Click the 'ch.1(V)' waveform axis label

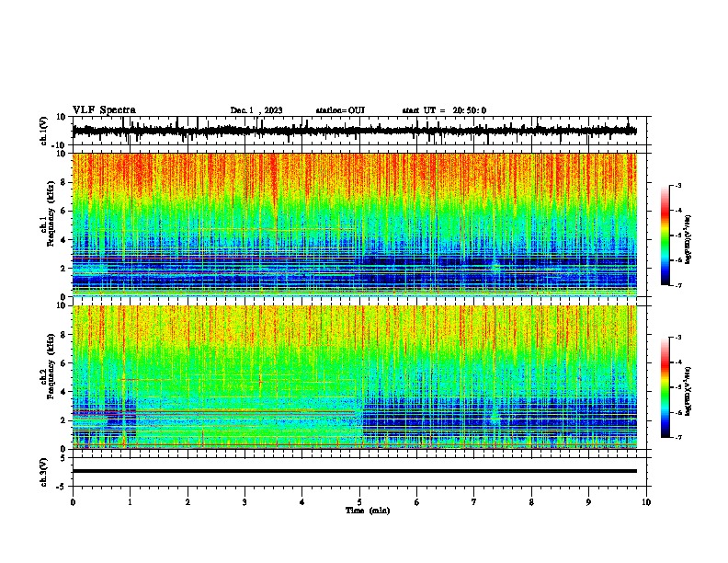tap(44, 131)
